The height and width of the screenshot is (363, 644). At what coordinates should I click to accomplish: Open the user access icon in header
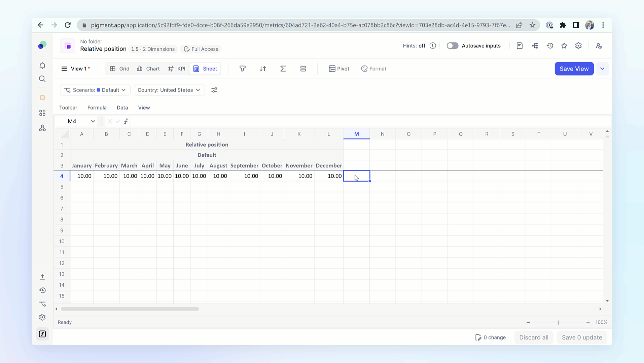pyautogui.click(x=599, y=46)
